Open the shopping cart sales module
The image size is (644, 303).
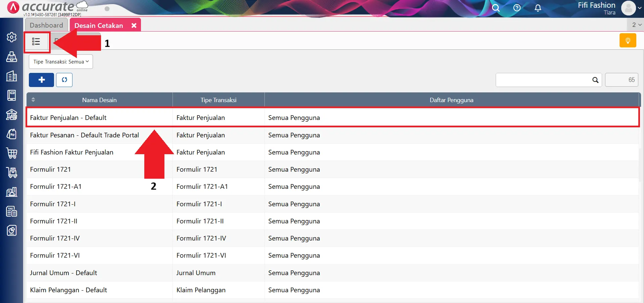12,153
